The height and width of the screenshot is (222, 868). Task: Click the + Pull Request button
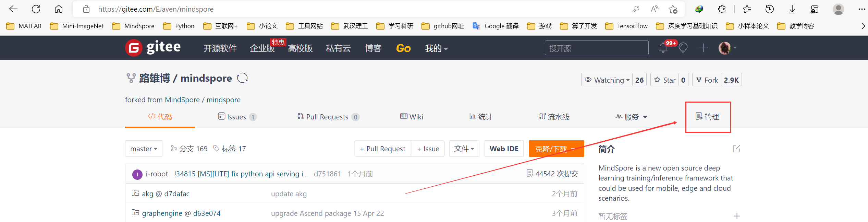click(383, 149)
